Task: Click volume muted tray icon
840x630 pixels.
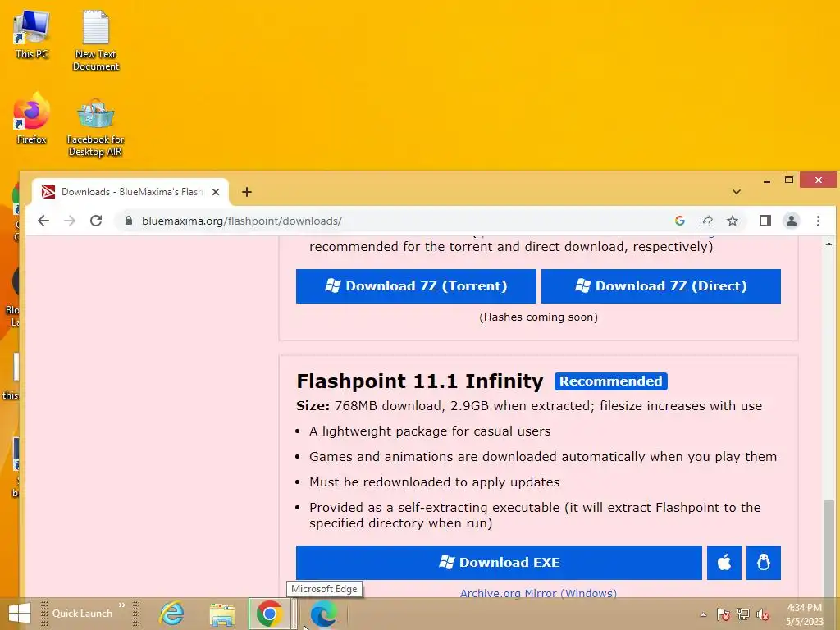Action: pyautogui.click(x=763, y=614)
